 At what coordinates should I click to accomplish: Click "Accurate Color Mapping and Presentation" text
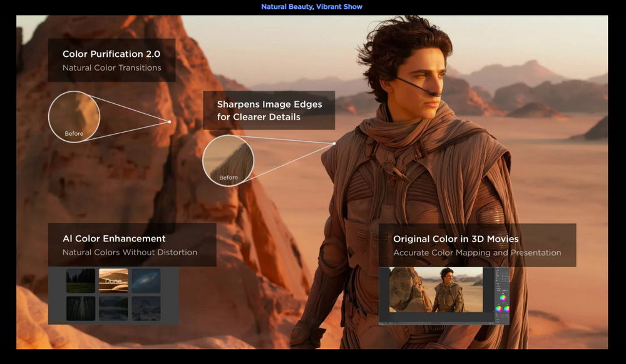[477, 253]
